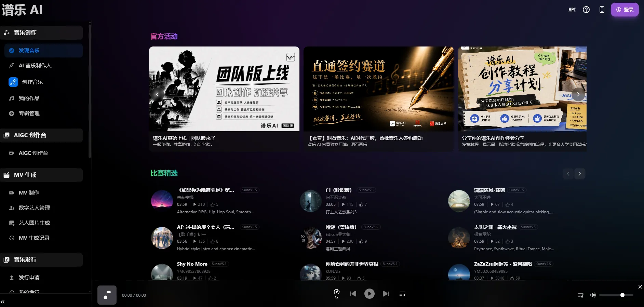Image resolution: width=644 pixels, height=307 pixels.
Task: Adjust the volume slider
Action: [616, 295]
